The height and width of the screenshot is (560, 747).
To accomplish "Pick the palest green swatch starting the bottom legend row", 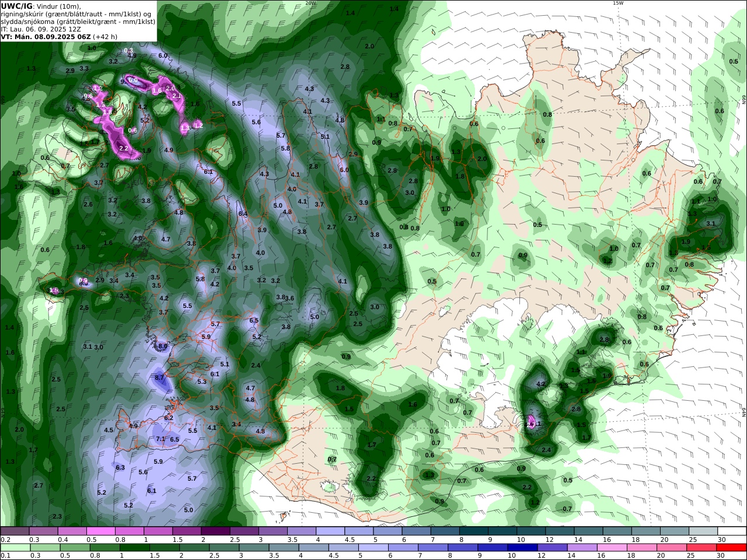I will [x=15, y=547].
